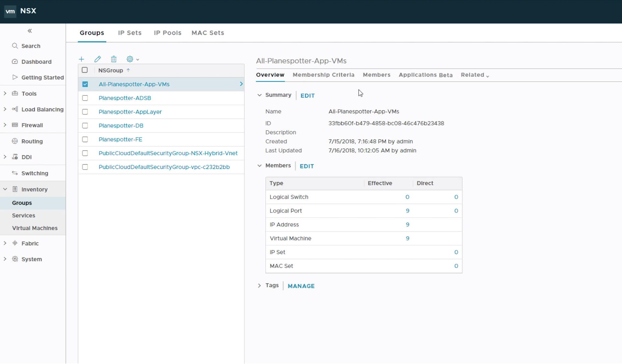Collapse the Inventory chevron
Viewport: 622px width, 364px height.
[x=5, y=189]
